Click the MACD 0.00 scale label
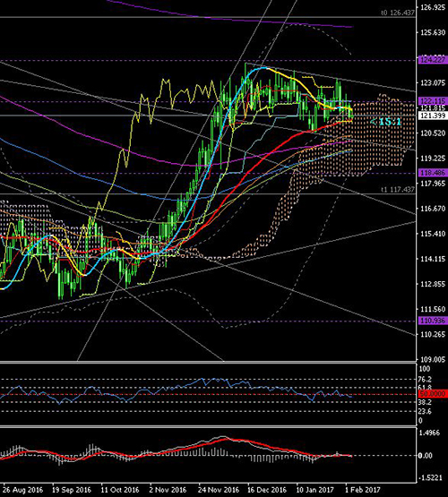This screenshot has height=497, width=448. coord(426,456)
